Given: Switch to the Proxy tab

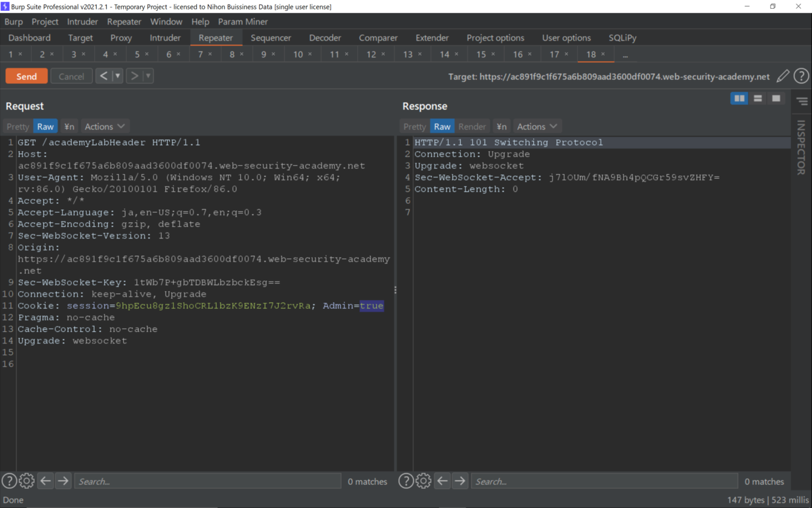Looking at the screenshot, I should click(121, 38).
